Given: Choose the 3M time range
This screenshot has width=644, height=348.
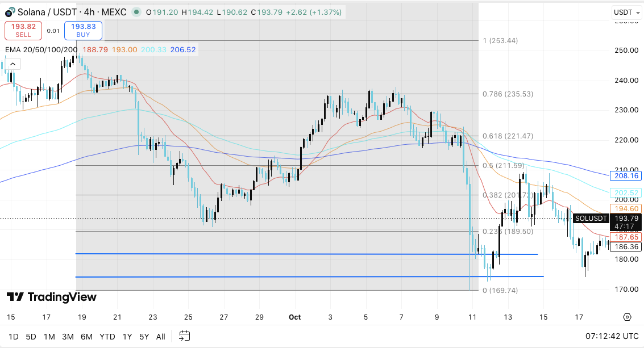Looking at the screenshot, I should click(x=68, y=337).
